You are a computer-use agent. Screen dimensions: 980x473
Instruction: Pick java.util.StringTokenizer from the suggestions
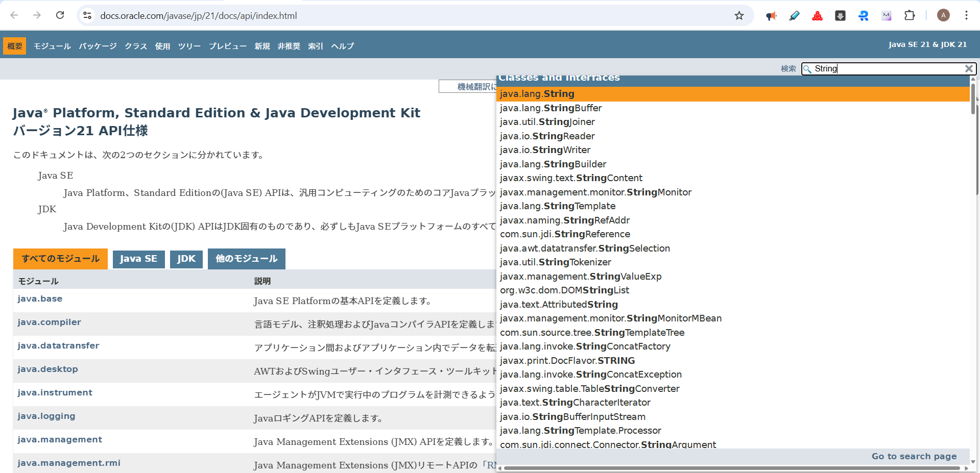556,262
